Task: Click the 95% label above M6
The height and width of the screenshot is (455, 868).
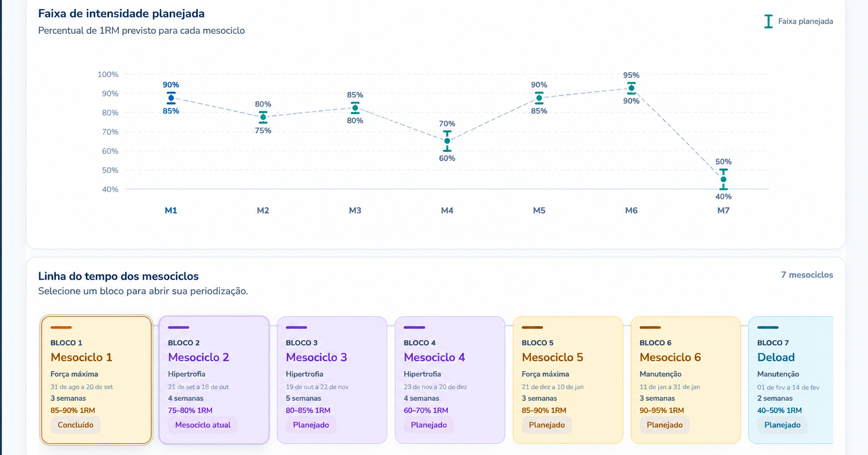Action: (631, 75)
